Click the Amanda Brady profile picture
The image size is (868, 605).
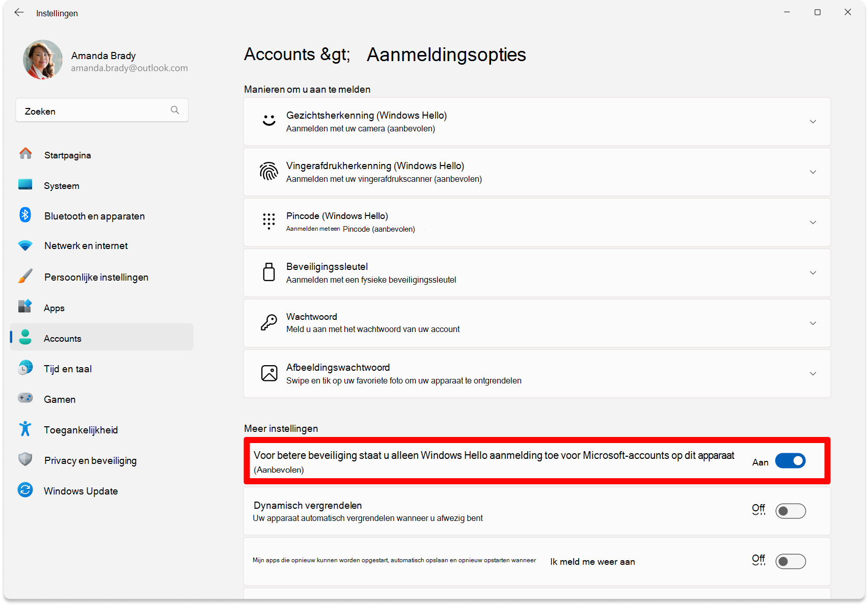pyautogui.click(x=43, y=60)
